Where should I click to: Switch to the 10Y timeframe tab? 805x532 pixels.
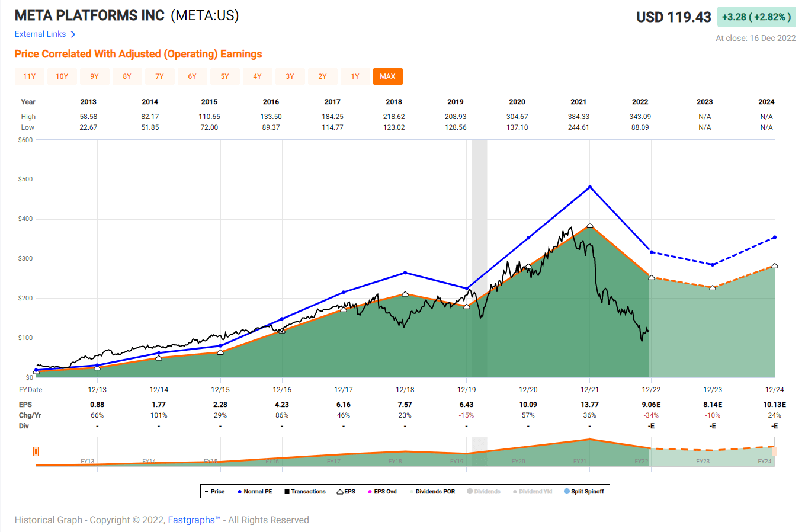point(62,76)
